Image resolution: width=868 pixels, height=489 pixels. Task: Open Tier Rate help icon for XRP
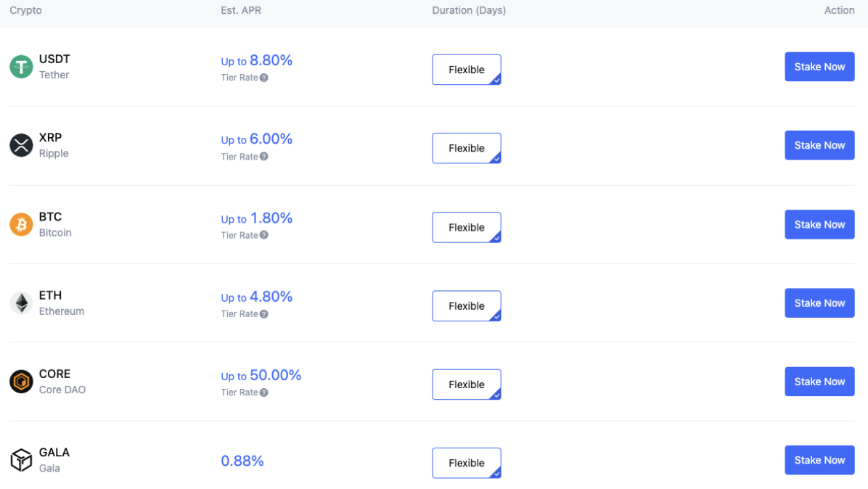point(264,157)
